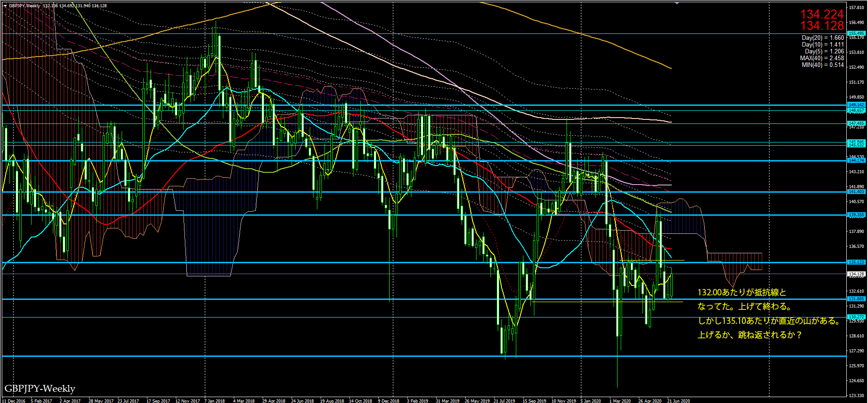Viewport: 868px width, 403px height.
Task: Click the 132.610 price axis label
Action: click(857, 291)
